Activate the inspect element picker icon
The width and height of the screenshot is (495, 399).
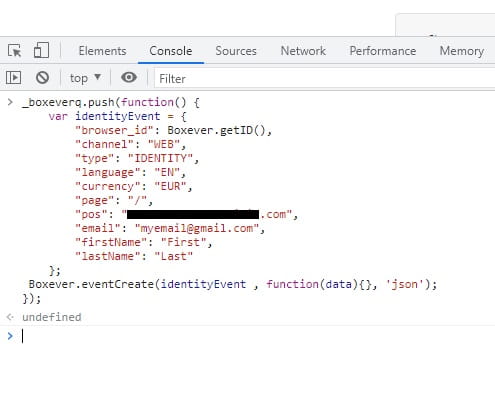click(x=15, y=51)
